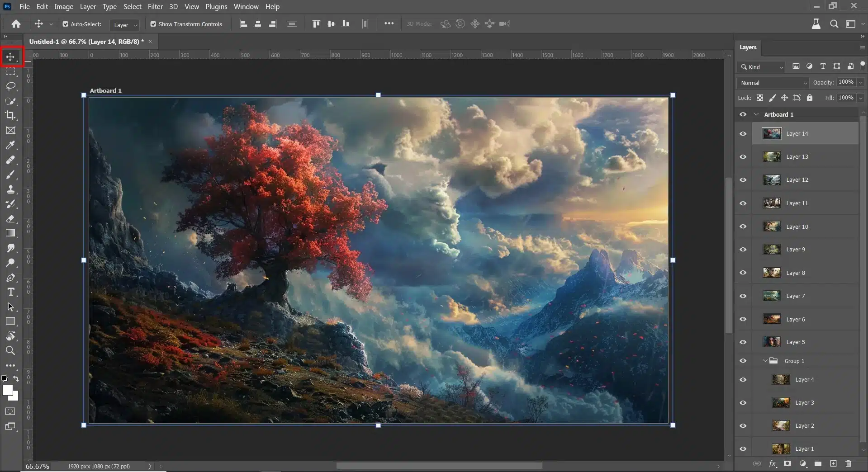The width and height of the screenshot is (868, 472).
Task: Click the foreground color swatch
Action: [x=7, y=390]
